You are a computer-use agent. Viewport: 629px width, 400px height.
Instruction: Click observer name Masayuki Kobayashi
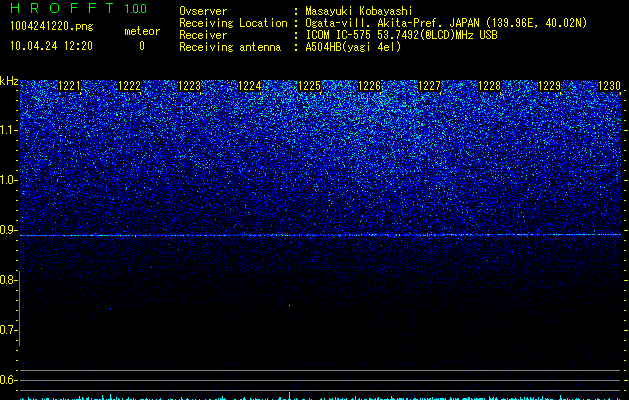(359, 11)
